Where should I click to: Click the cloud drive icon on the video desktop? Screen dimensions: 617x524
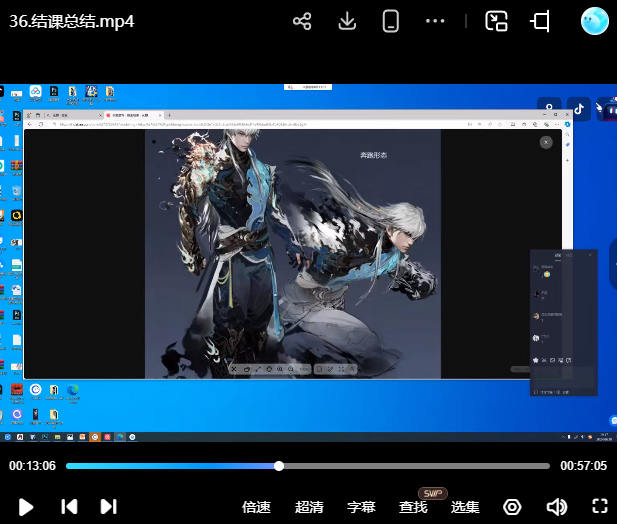click(35, 94)
